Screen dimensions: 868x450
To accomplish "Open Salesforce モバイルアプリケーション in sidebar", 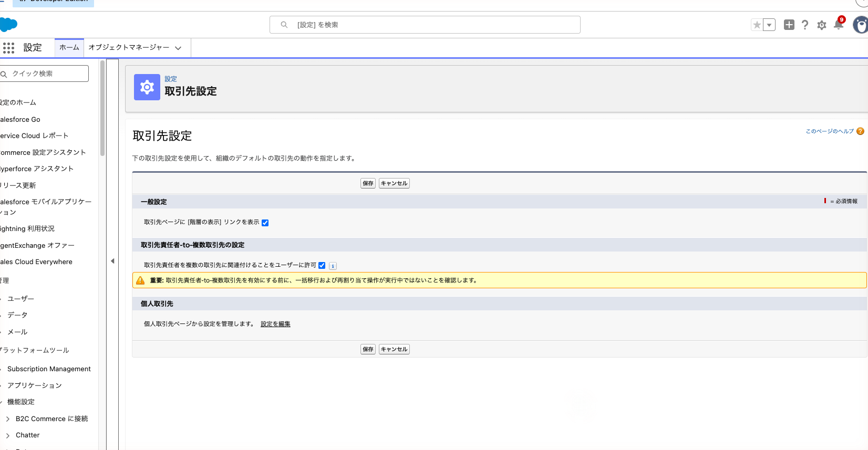I will pos(46,207).
